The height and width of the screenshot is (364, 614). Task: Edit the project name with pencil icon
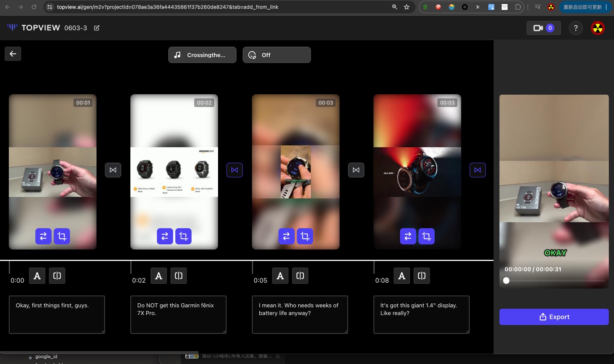tap(97, 28)
